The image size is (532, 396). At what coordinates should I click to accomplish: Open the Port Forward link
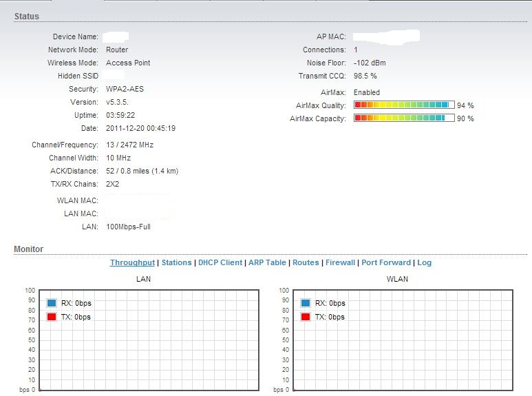[x=386, y=262]
